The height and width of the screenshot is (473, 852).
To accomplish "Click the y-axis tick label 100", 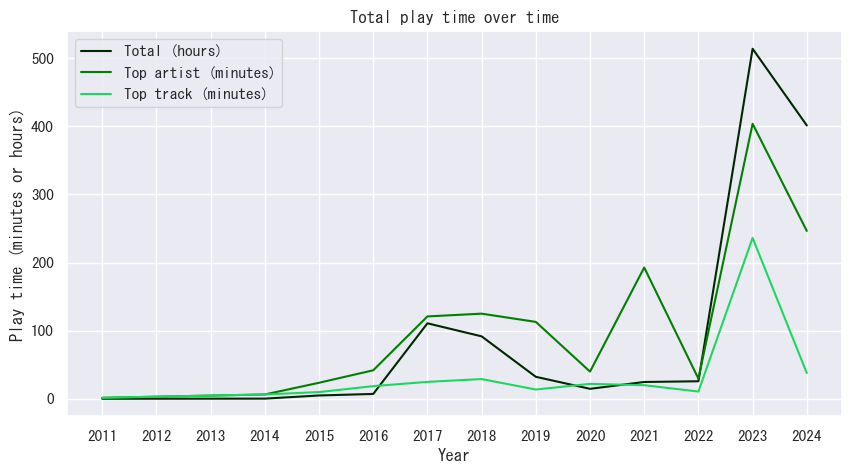I will click(43, 331).
